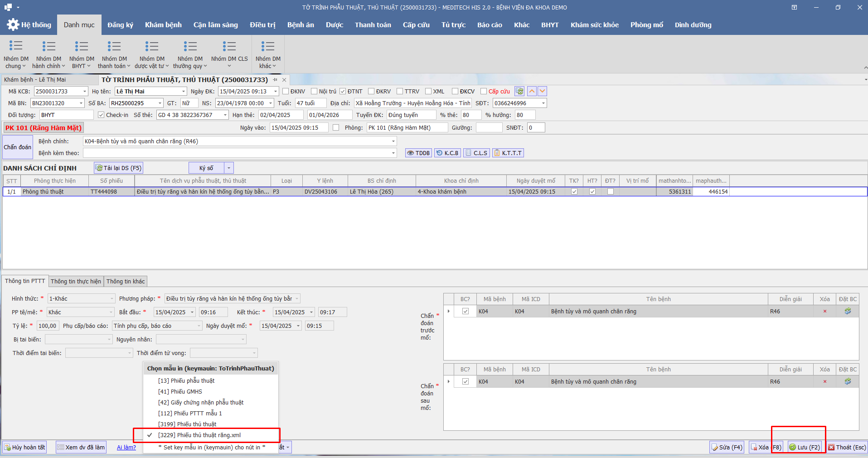Image resolution: width=868 pixels, height=458 pixels.
Task: Click the Ai làm? link
Action: coord(126,448)
